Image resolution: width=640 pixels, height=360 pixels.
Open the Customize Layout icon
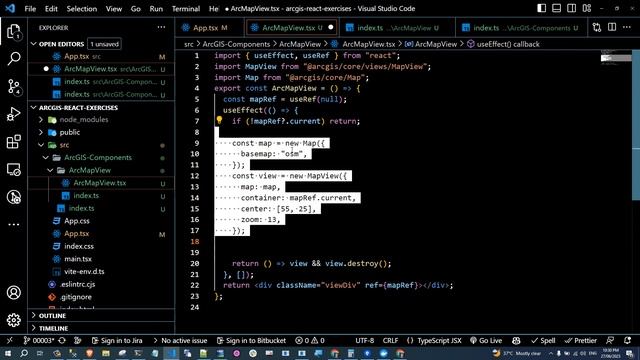(x=587, y=8)
